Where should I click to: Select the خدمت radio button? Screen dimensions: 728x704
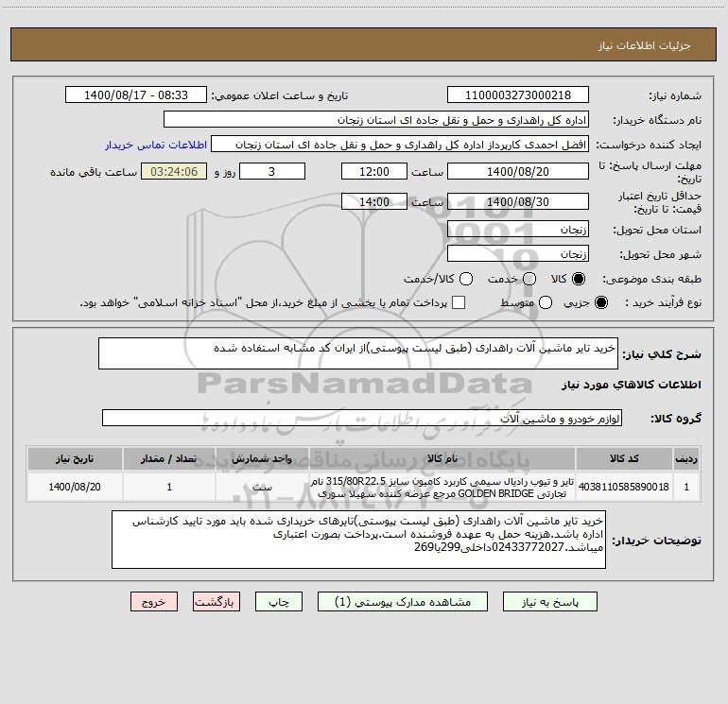coord(529,279)
